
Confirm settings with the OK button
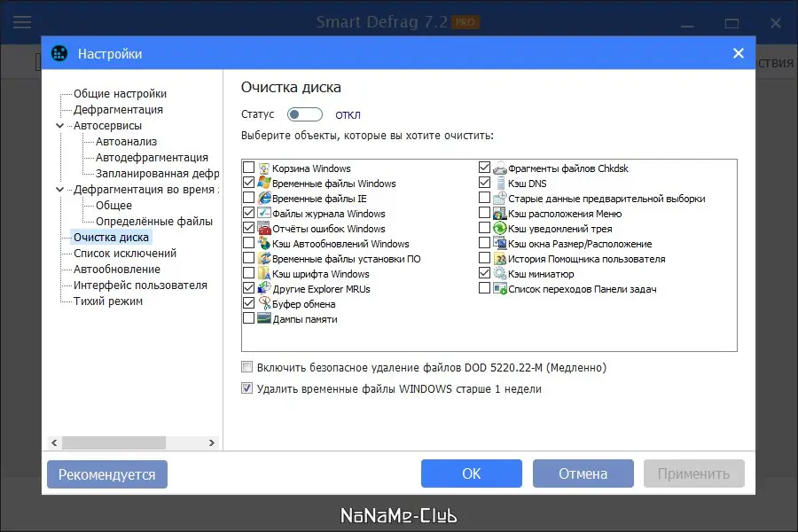(471, 473)
